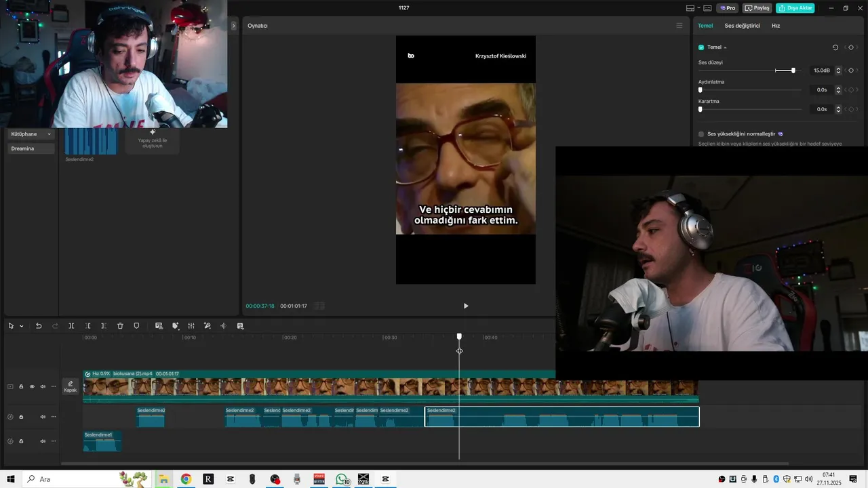Screen dimensions: 868x488
Task: Click the Kapak cover button on video track
Action: point(71,386)
